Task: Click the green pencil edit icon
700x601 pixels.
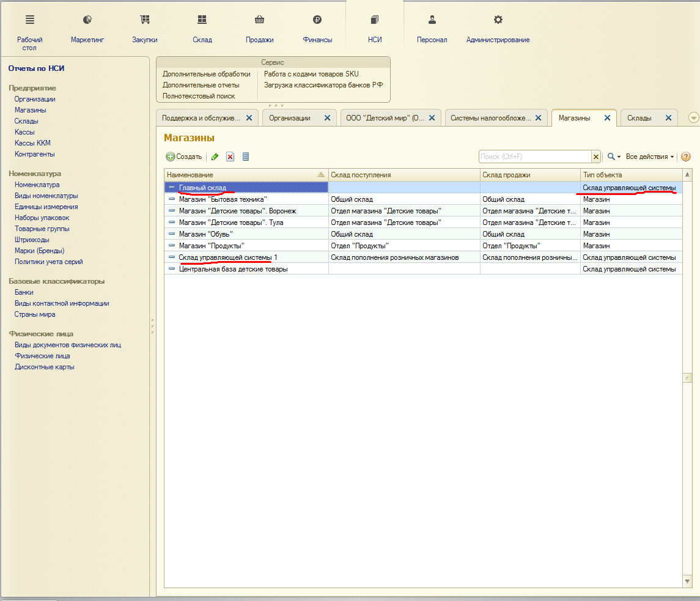Action: (215, 157)
